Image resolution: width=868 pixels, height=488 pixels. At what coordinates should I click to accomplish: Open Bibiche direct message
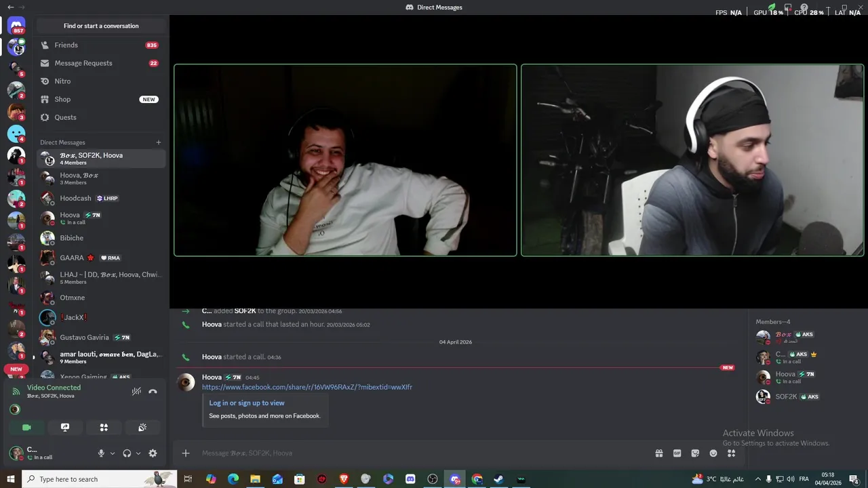pos(101,238)
